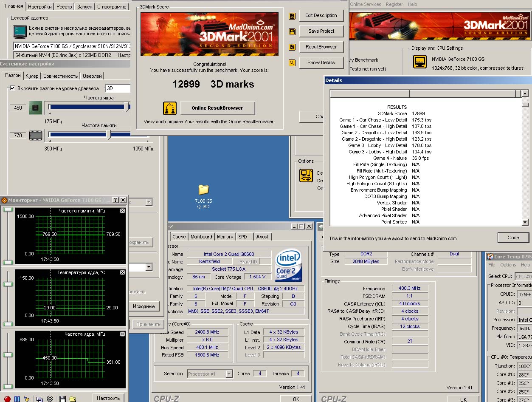Click the Show Details button

[321, 63]
